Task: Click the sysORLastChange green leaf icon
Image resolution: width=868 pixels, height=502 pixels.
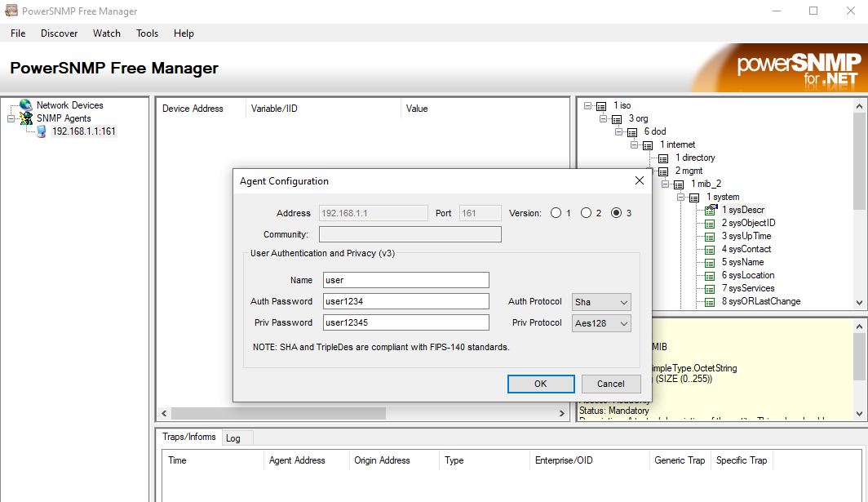Action: 710,302
